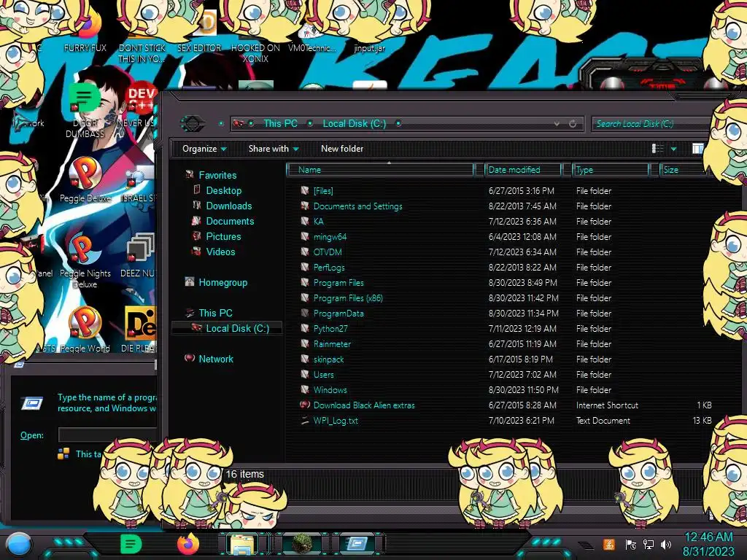The width and height of the screenshot is (747, 560).
Task: Select the jinput.jar desktop file
Action: click(370, 48)
